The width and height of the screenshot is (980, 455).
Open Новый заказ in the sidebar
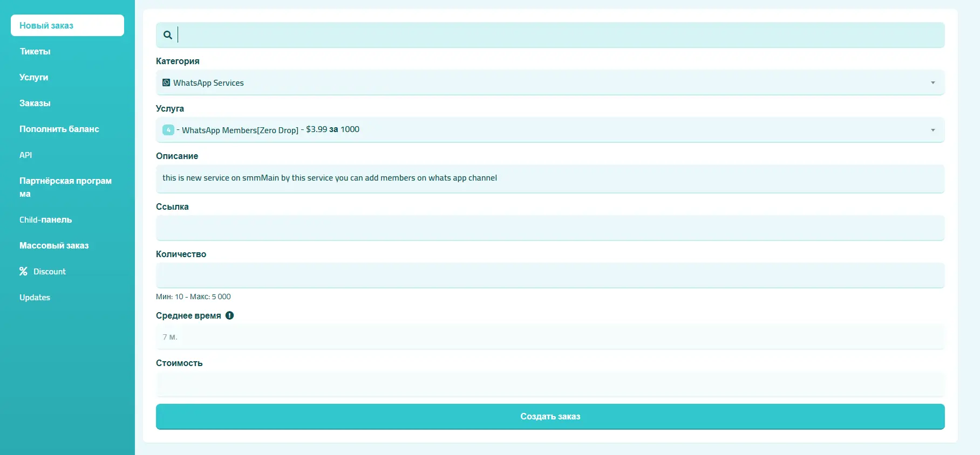pyautogui.click(x=67, y=25)
